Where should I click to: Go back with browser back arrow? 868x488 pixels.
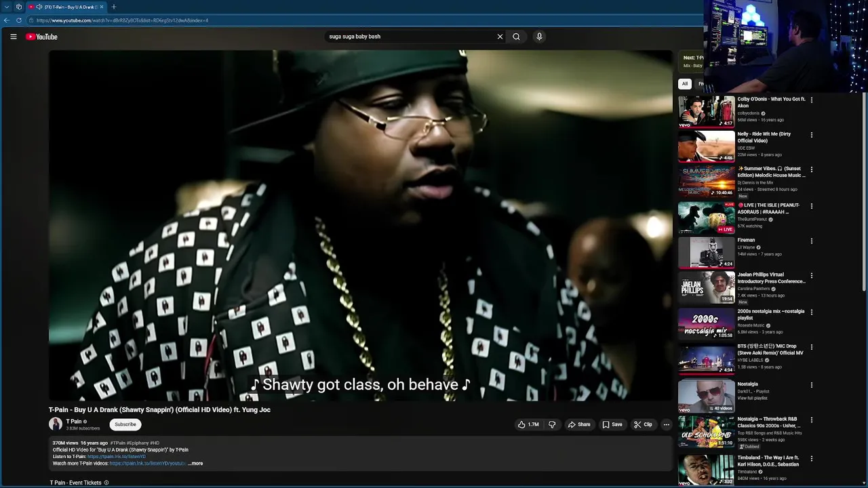[x=6, y=20]
